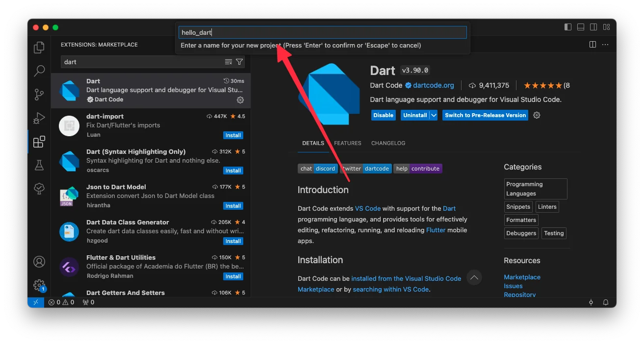Show errors and warnings in status bar
644x344 pixels.
[61, 302]
